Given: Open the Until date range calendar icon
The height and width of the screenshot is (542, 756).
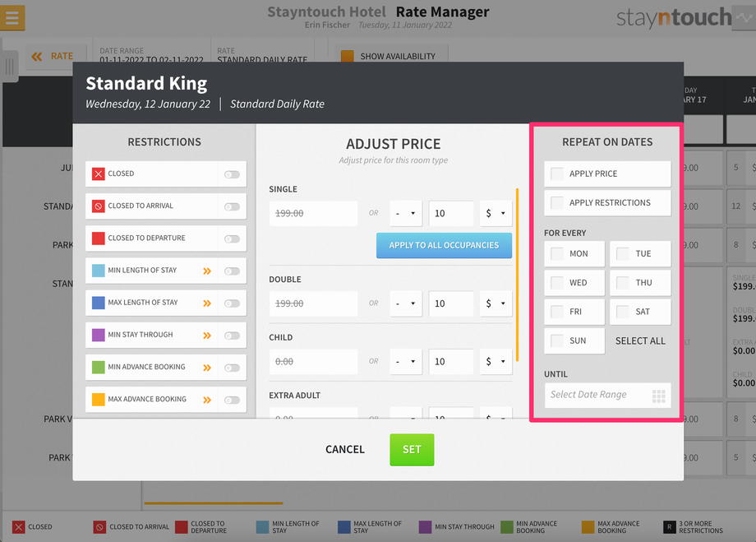Looking at the screenshot, I should (x=658, y=396).
